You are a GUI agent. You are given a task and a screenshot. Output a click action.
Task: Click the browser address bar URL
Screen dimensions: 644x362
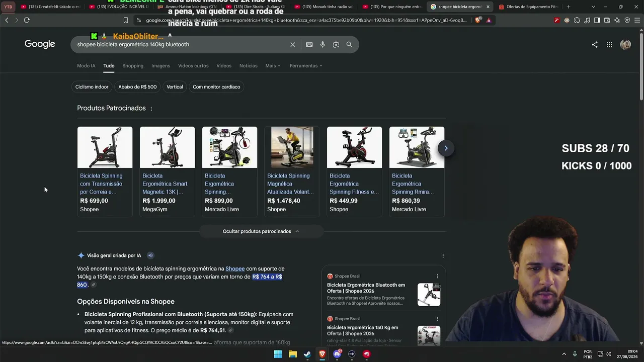click(307, 20)
